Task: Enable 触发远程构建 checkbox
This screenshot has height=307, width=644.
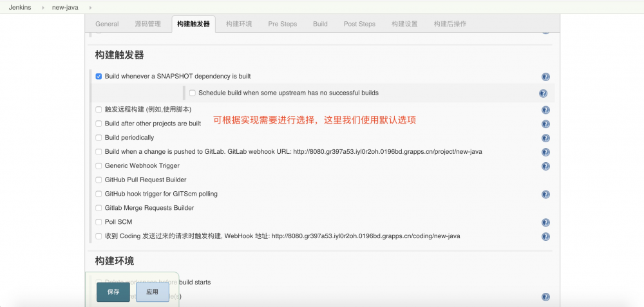Action: [x=99, y=109]
